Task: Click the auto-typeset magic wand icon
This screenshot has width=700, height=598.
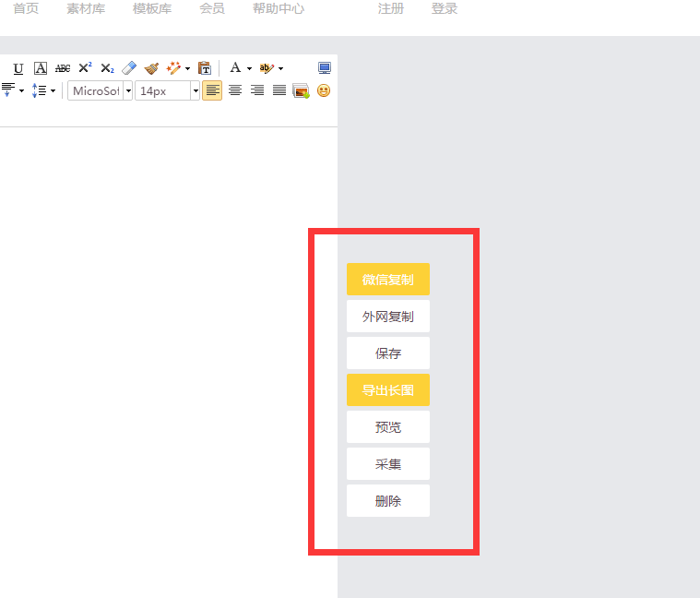Action: pos(173,68)
